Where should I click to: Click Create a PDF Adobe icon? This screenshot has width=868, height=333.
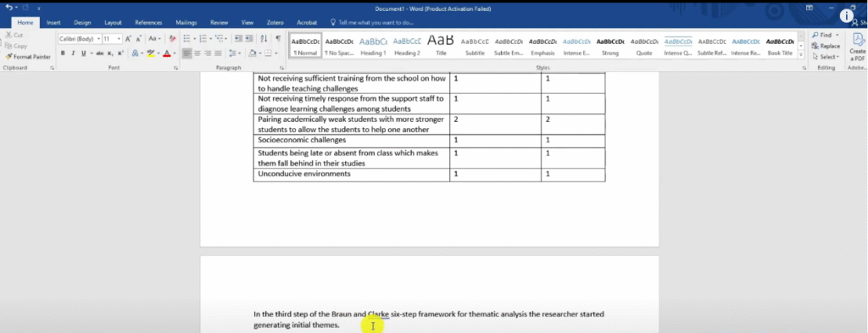click(x=858, y=47)
